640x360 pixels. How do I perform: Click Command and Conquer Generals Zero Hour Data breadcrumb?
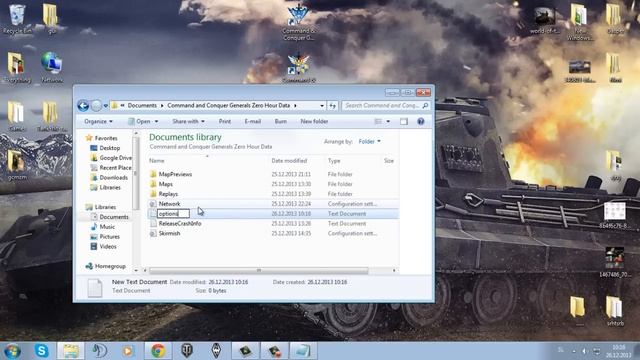point(229,106)
